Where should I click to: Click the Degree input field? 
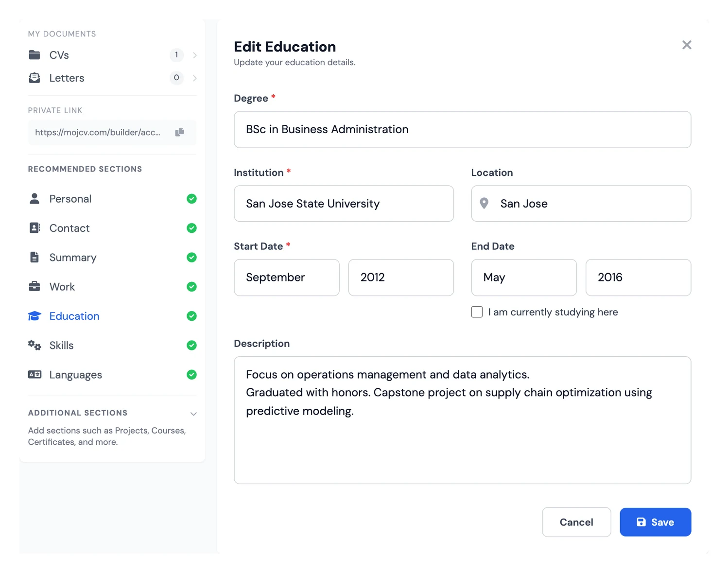(463, 130)
